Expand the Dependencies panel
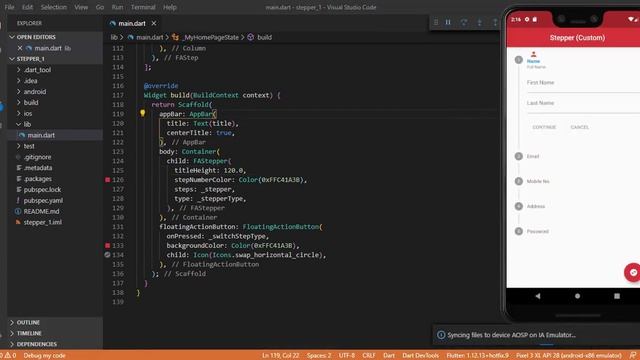The image size is (640, 360). tap(12, 344)
